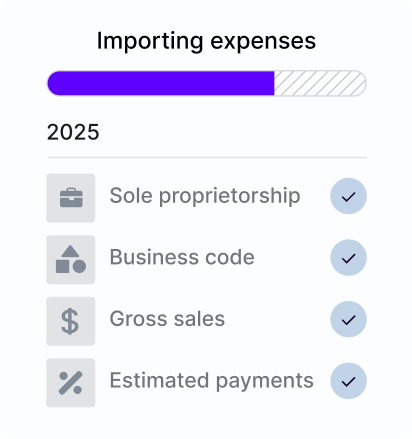Click the percent icon for Estimated payments

click(x=71, y=383)
